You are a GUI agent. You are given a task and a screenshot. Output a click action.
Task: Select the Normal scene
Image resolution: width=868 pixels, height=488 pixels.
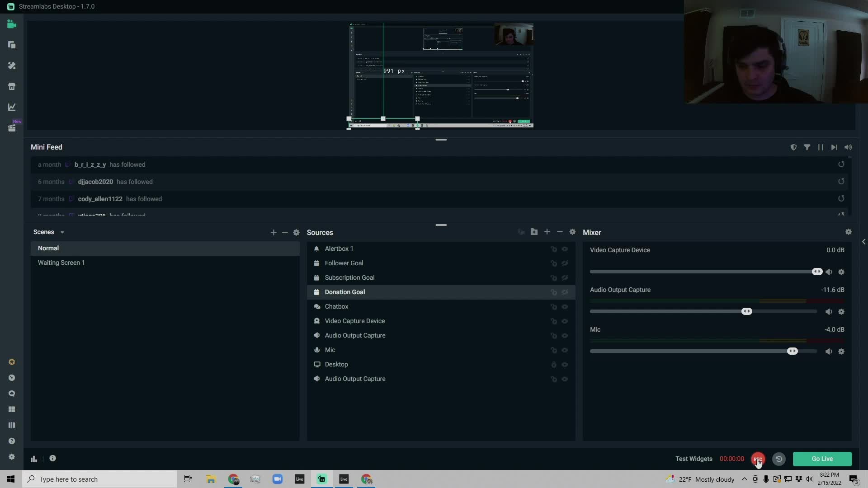point(165,248)
